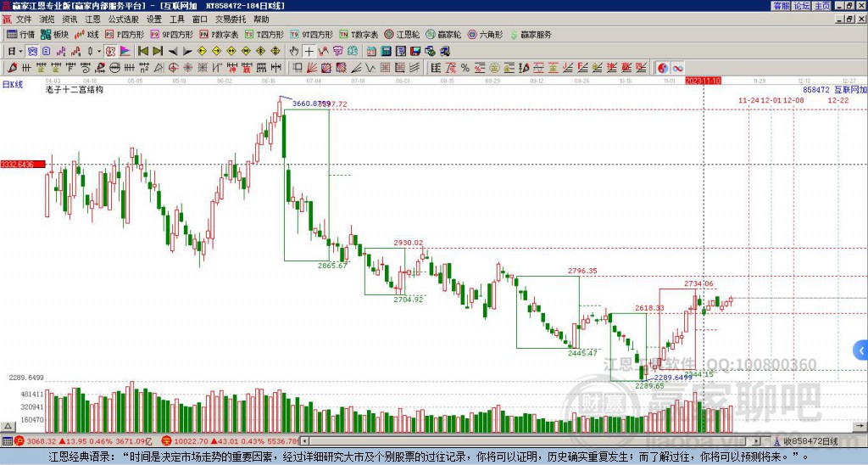Expand the candlestick style dropdown arrow
The height and width of the screenshot is (465, 868).
tap(99, 52)
